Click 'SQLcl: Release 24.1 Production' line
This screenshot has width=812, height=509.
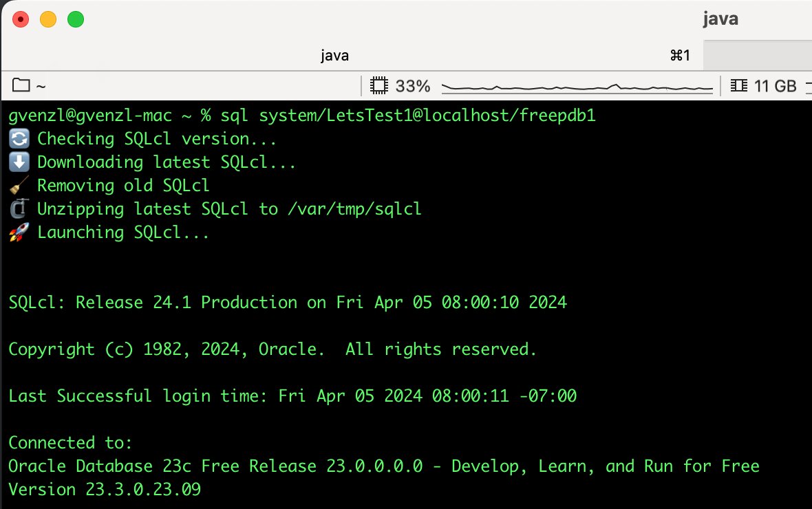pos(288,303)
